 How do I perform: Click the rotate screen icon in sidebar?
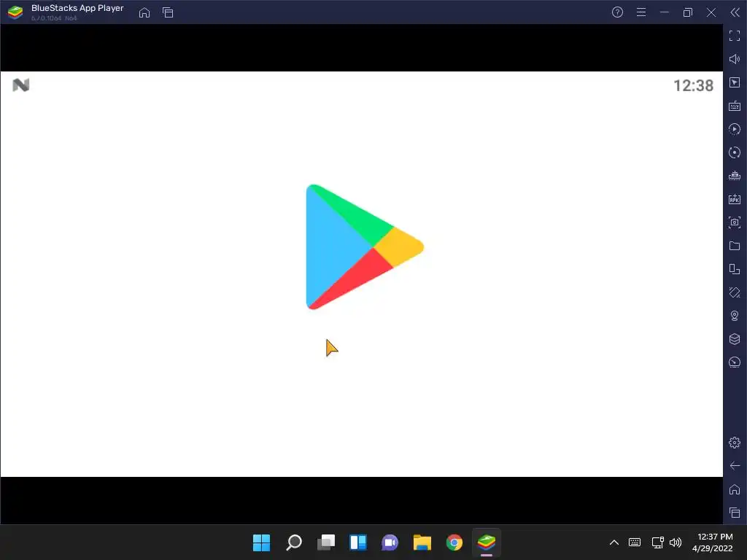(x=735, y=269)
